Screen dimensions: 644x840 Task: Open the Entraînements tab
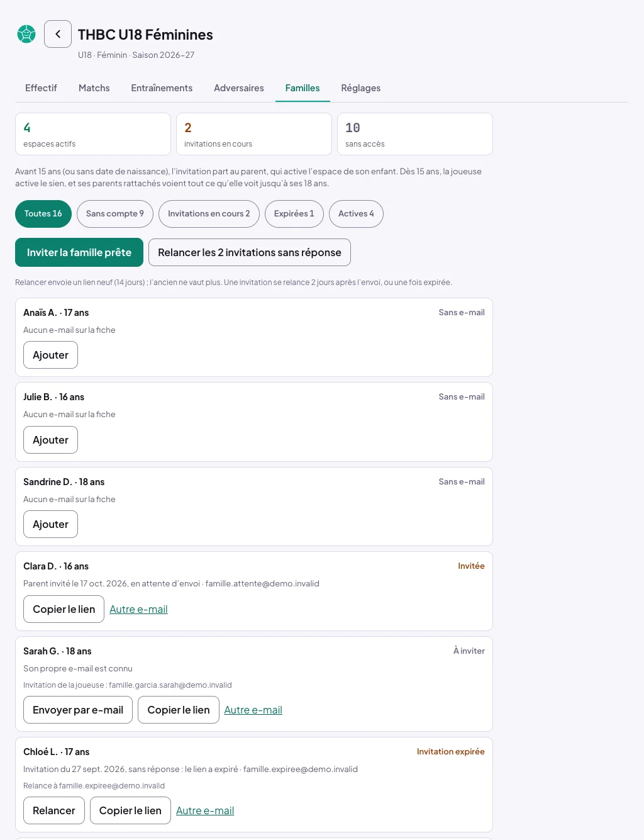(162, 88)
